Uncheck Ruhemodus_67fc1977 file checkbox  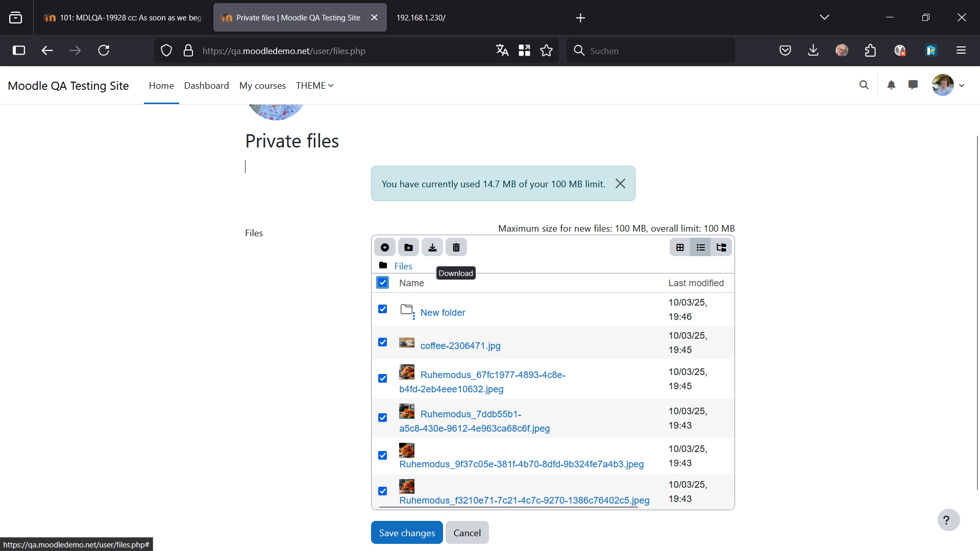(x=382, y=379)
